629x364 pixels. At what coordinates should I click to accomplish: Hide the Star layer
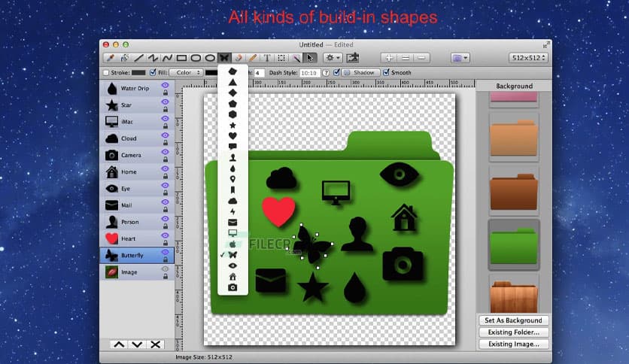point(165,102)
